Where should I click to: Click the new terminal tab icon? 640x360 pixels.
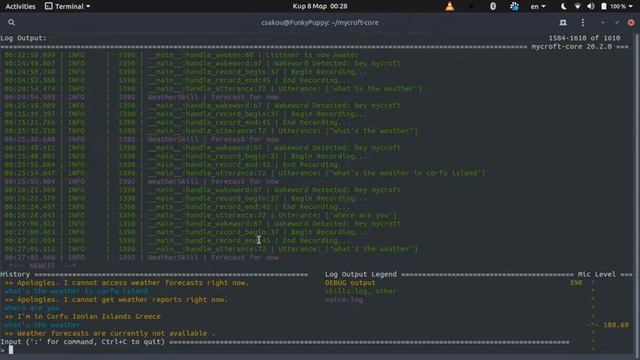pyautogui.click(x=563, y=22)
